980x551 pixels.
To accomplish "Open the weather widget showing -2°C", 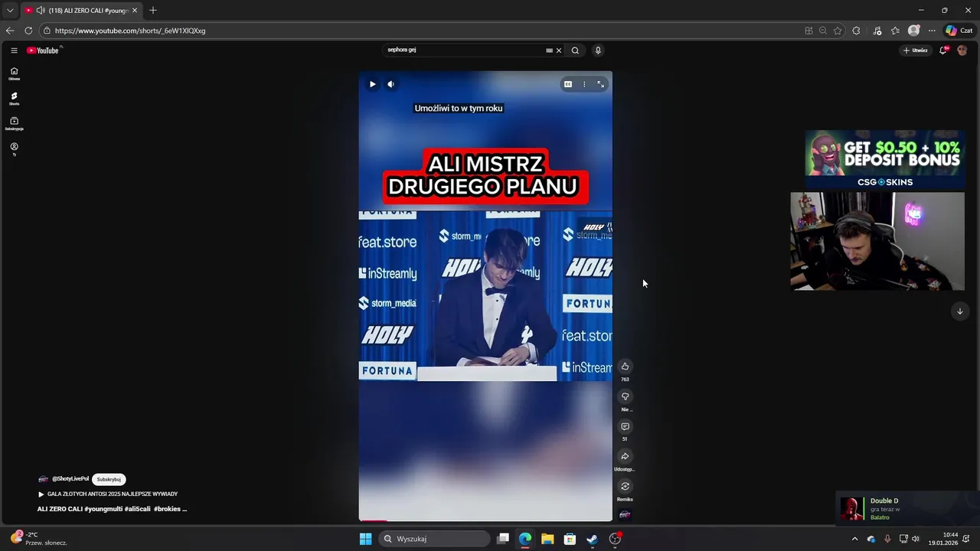I will tap(40, 539).
